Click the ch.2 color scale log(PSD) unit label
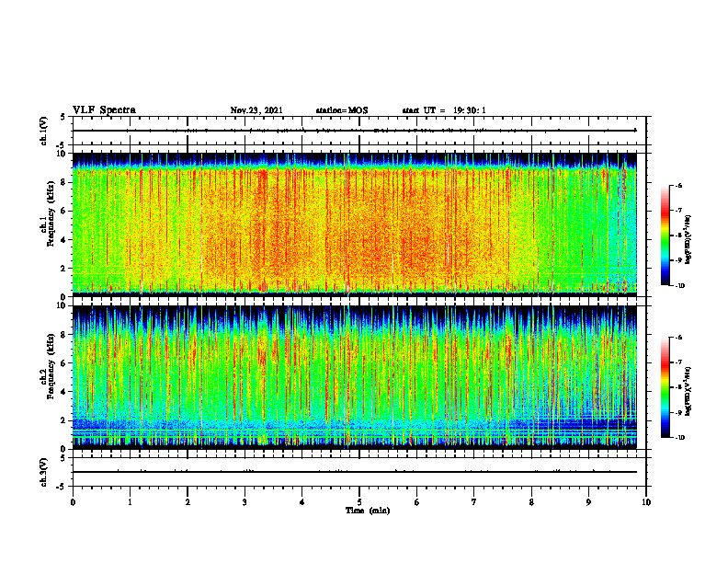This screenshot has height=563, width=728. pos(688,391)
